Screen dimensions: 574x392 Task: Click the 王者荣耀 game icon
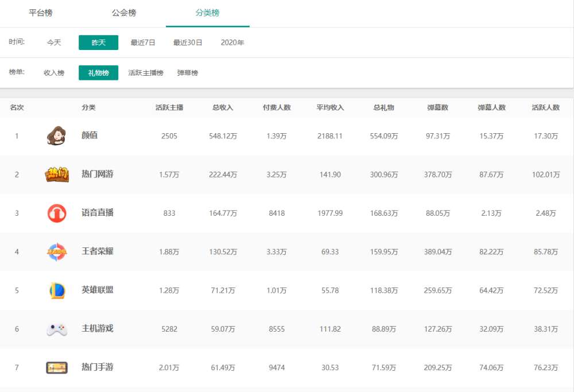coord(57,252)
